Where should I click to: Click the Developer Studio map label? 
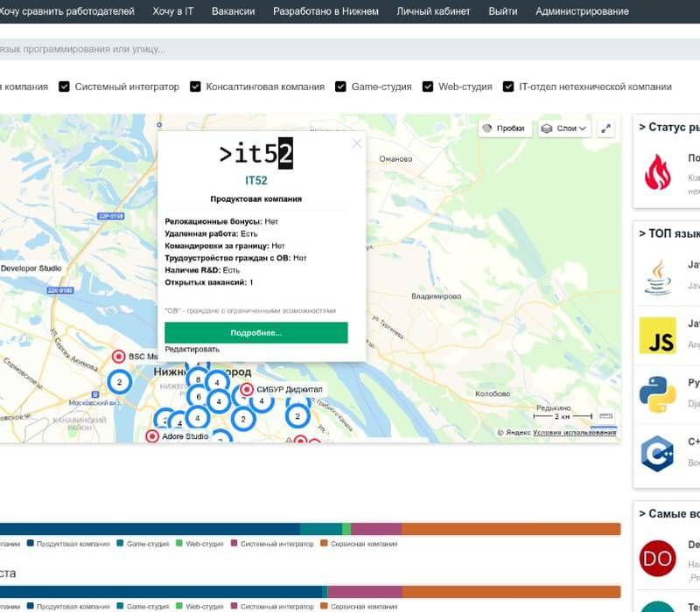tap(31, 268)
